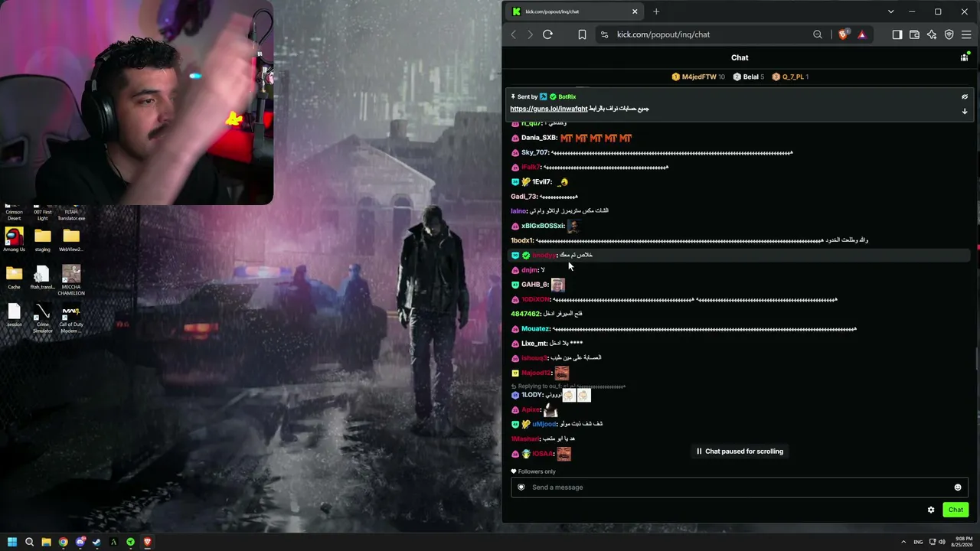Click username Lixe_mt in chat
Image resolution: width=980 pixels, height=551 pixels.
point(534,344)
